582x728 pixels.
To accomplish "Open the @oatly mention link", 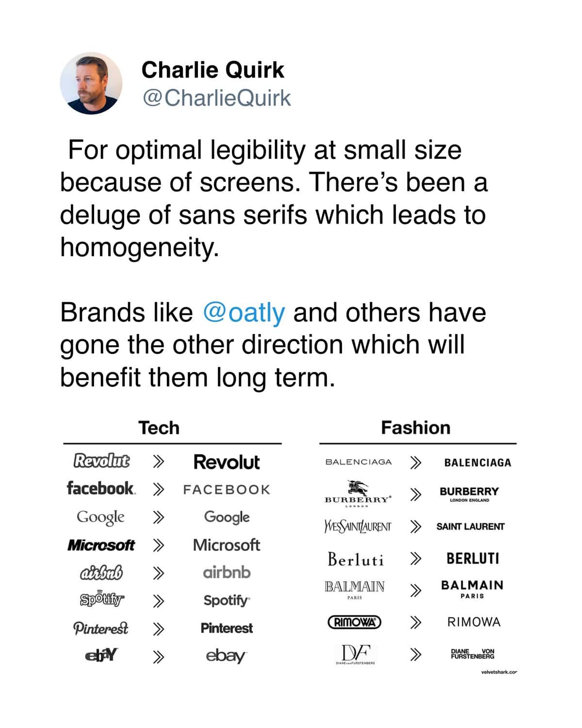I will (244, 313).
